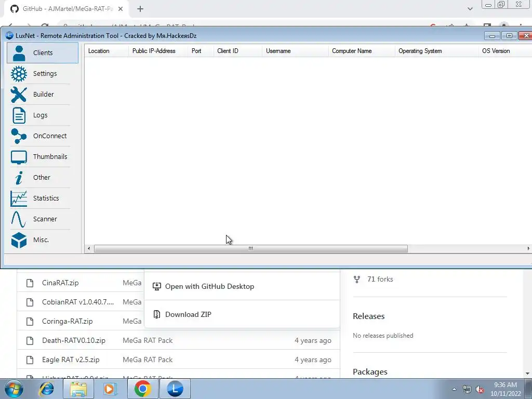Image resolution: width=532 pixels, height=399 pixels.
Task: Sort clients by Port column header
Action: coord(201,51)
